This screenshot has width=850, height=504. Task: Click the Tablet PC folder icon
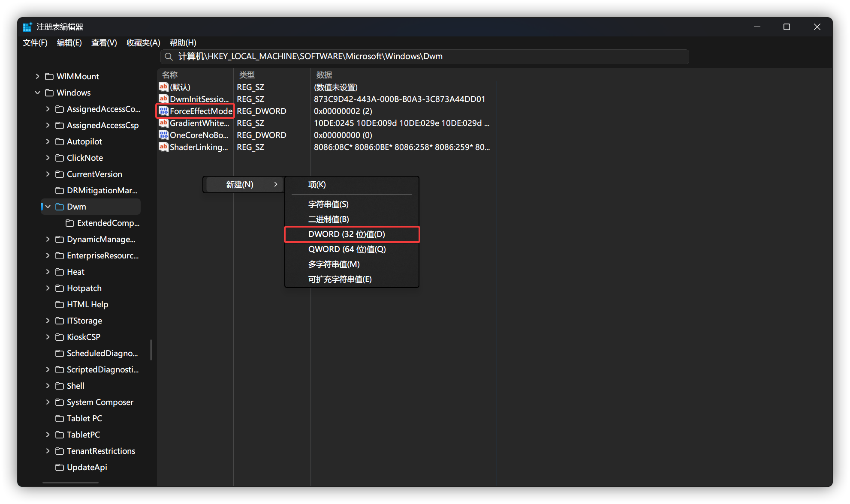point(60,418)
